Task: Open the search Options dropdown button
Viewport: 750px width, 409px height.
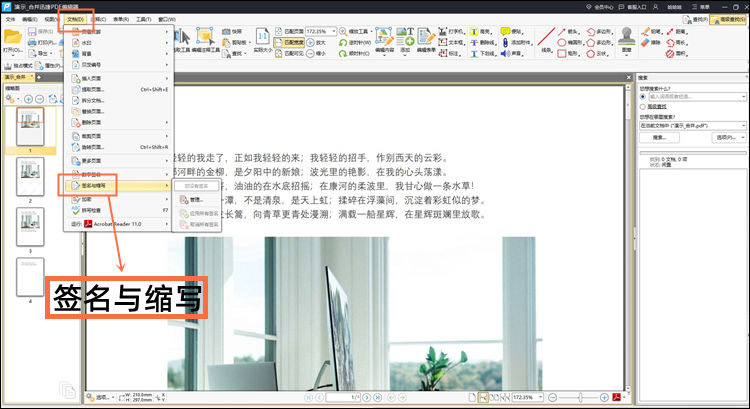Action: pos(729,137)
